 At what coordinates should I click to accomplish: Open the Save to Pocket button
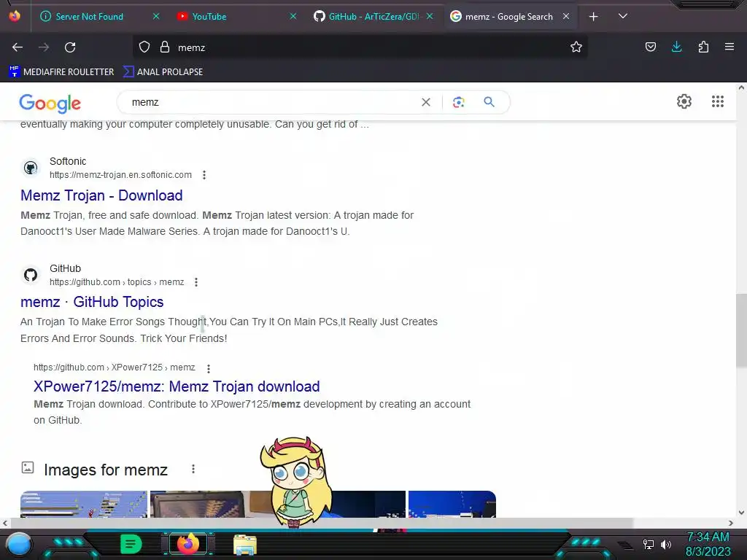(x=650, y=47)
